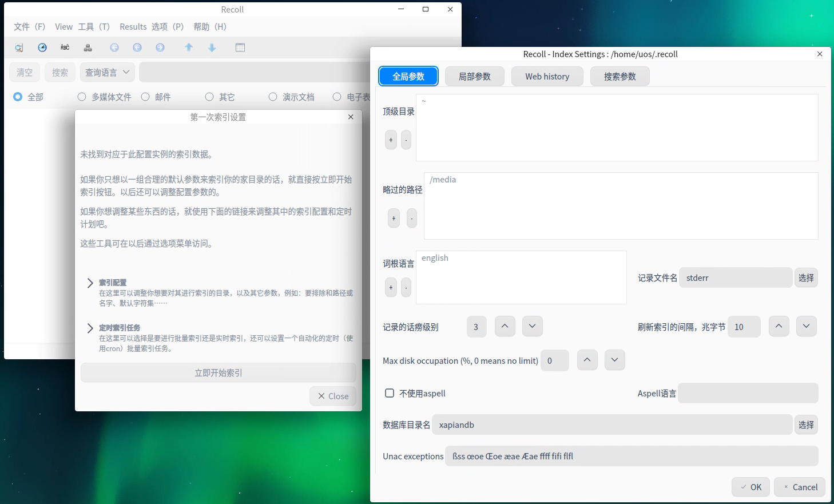
Task: Increase log verbosity level
Action: click(x=505, y=326)
